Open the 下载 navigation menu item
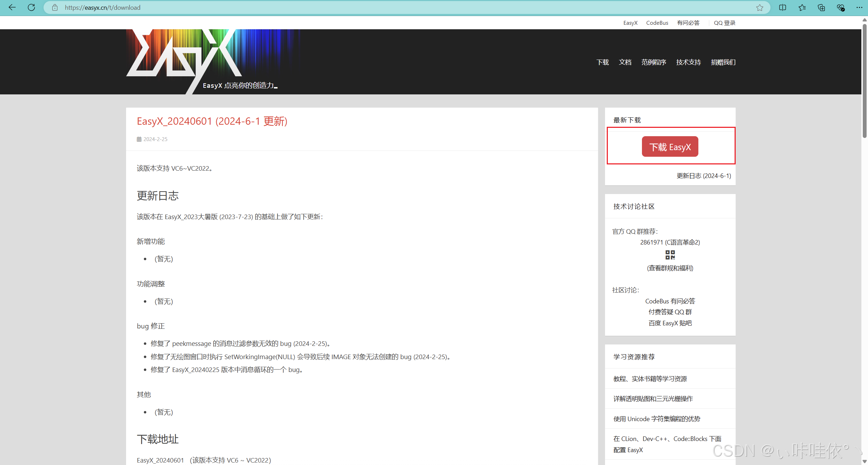 point(603,62)
